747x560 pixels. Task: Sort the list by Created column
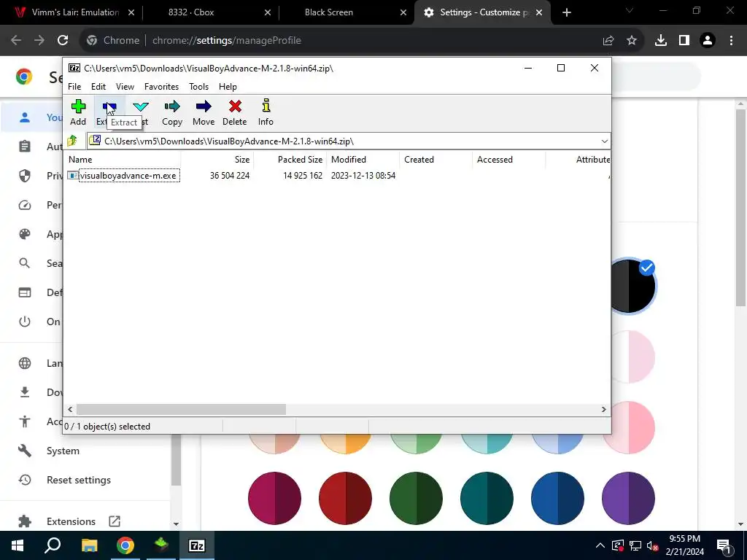[436, 160]
